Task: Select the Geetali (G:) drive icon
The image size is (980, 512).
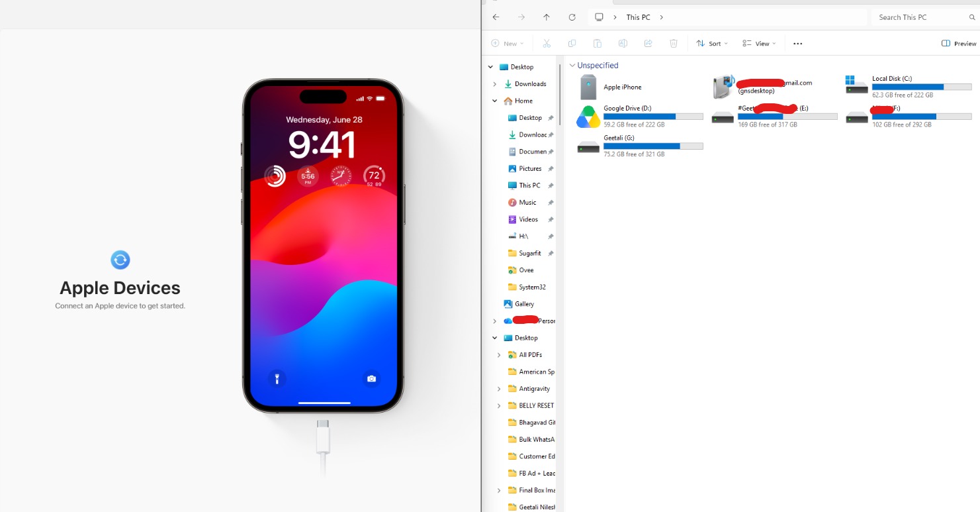Action: [x=588, y=147]
